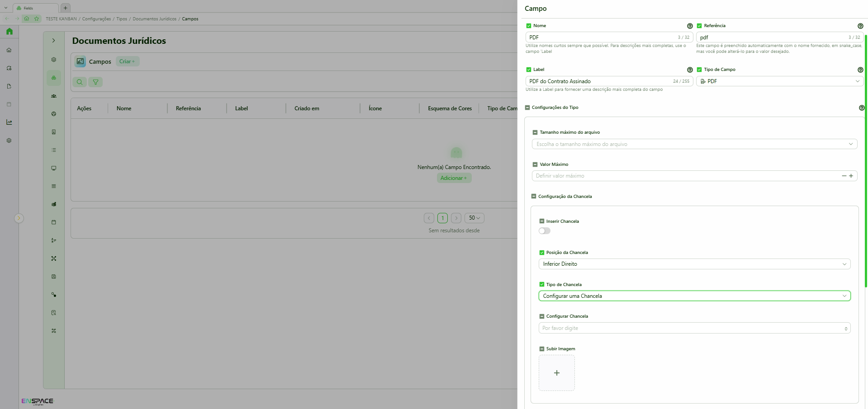
Task: Navigate to Tipos in breadcrumb
Action: coord(122,19)
